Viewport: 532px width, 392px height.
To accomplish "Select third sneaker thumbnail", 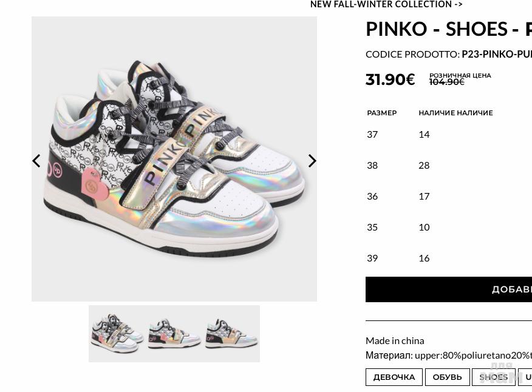I will coord(231,334).
